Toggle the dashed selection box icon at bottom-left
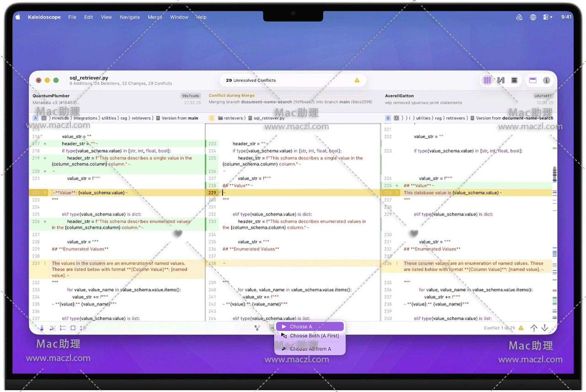 tap(73, 328)
